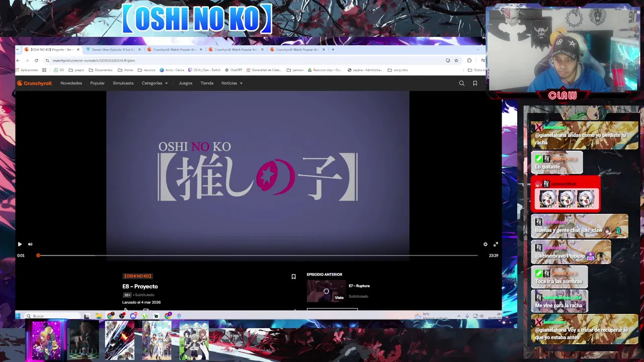
Task: Expand the Categorías dropdown
Action: point(154,83)
